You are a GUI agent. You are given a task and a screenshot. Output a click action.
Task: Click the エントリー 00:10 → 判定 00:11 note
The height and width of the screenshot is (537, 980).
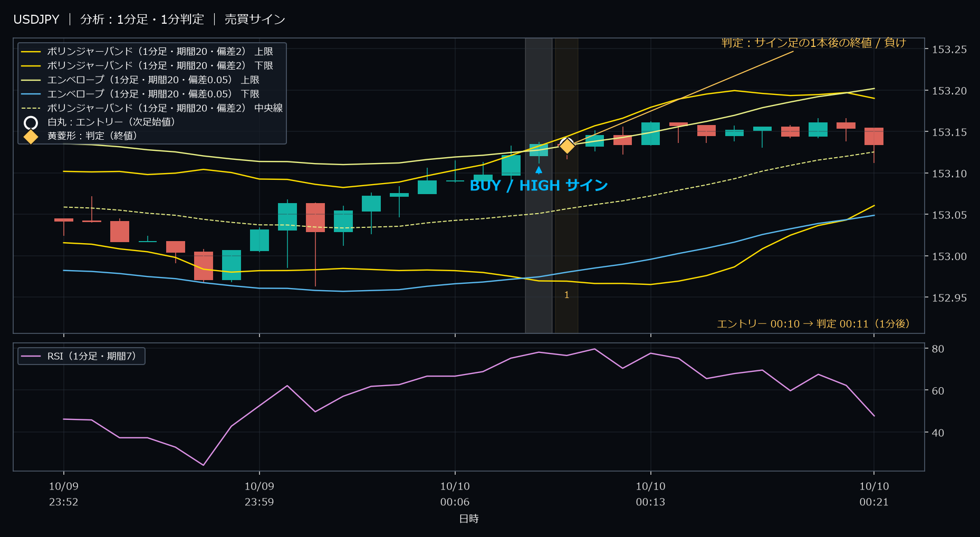pos(813,324)
